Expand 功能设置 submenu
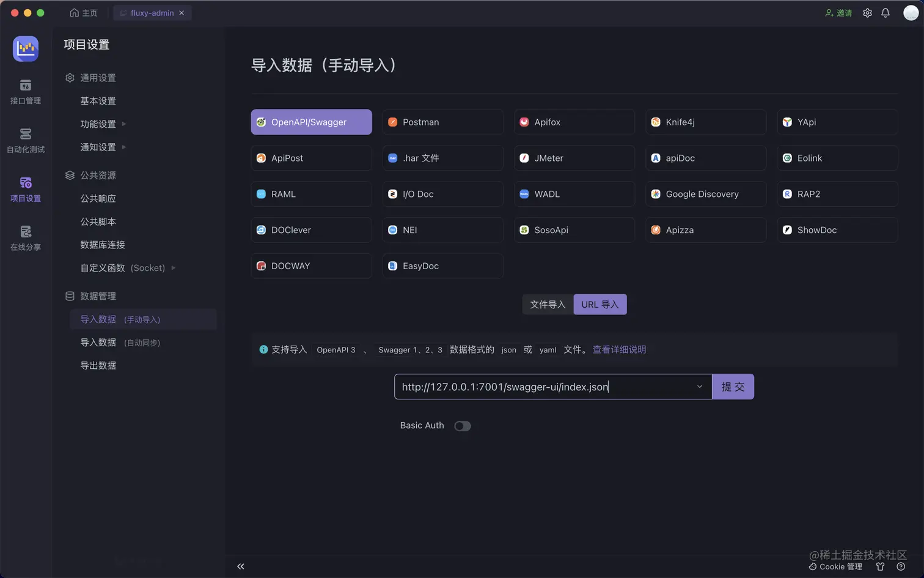 [103, 124]
